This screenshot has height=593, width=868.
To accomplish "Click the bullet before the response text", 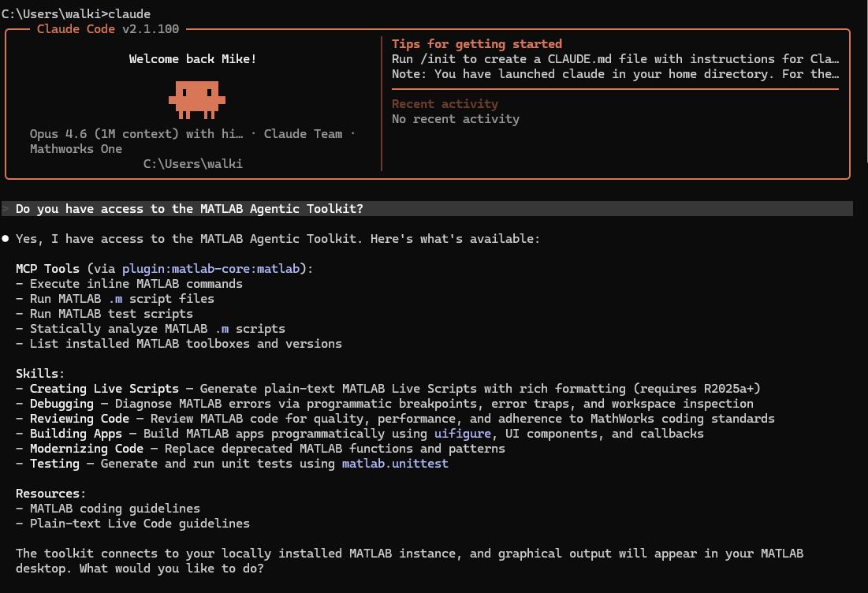I will click(6, 238).
